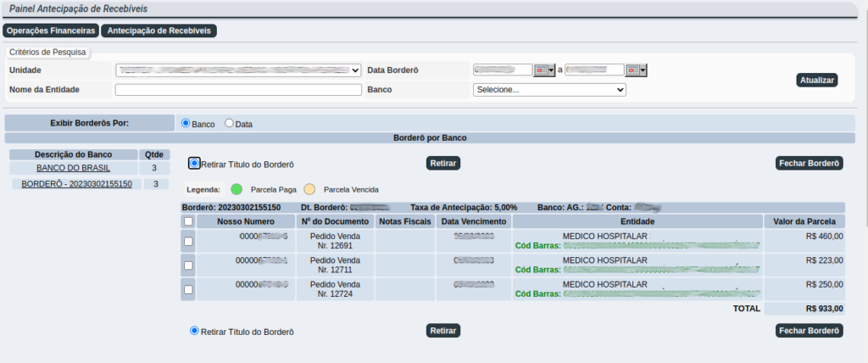This screenshot has height=363, width=868.
Task: Check the select-all checkbox in table header
Action: 188,221
